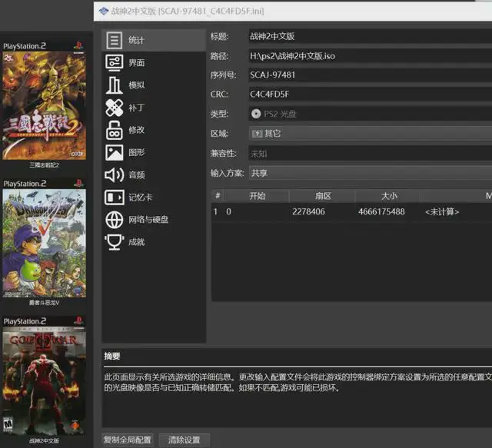Click the 摘要 summary heading
Screen dimensions: 492x448
pos(112,356)
